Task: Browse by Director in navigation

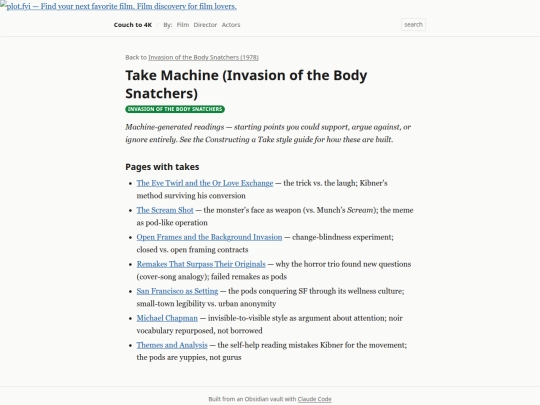Action: [205, 25]
